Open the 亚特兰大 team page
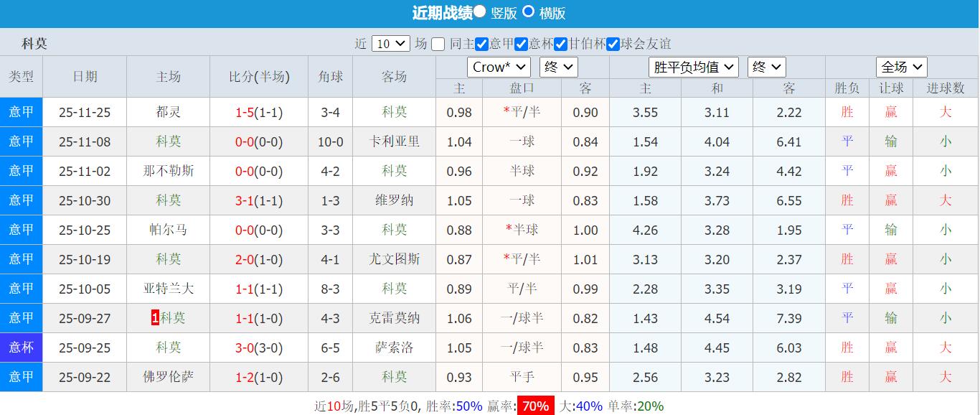The height and width of the screenshot is (415, 980). pos(168,289)
